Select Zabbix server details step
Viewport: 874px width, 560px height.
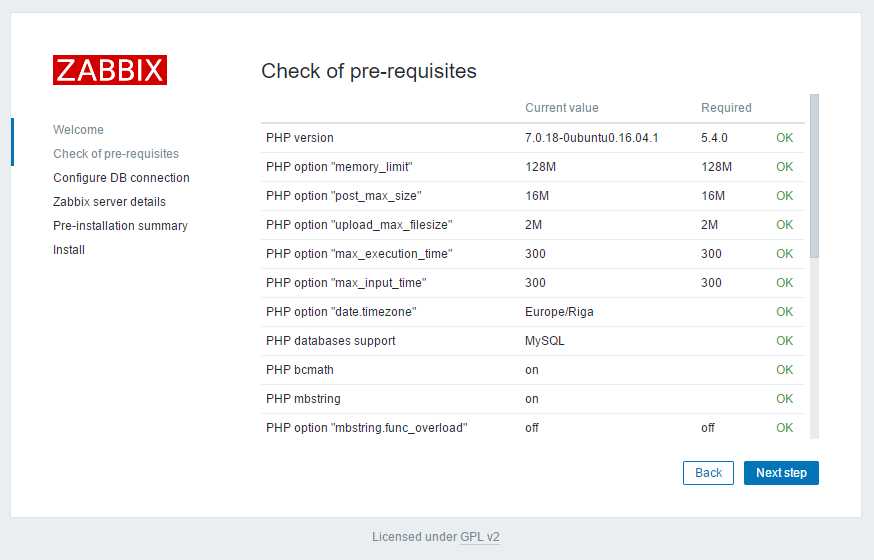[109, 202]
